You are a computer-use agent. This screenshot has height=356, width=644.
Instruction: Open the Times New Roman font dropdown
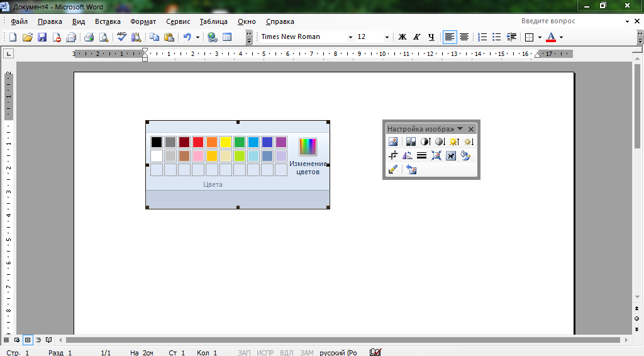(x=350, y=37)
